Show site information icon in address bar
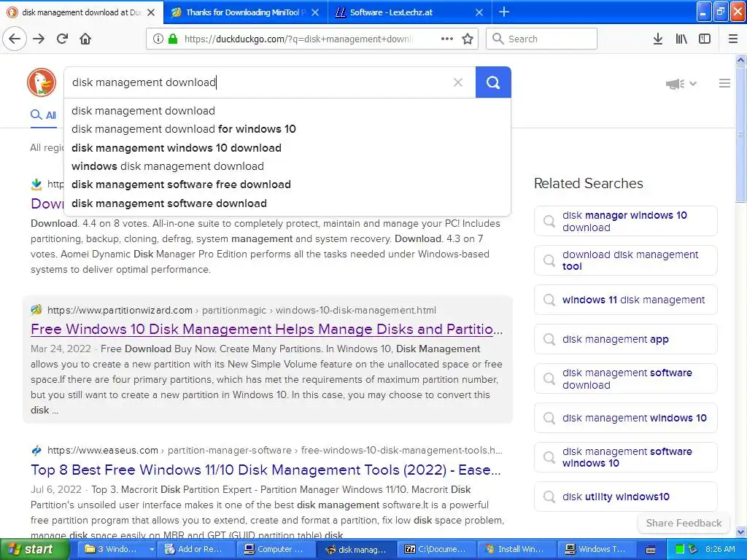Screen dimensions: 747x560 click(158, 39)
